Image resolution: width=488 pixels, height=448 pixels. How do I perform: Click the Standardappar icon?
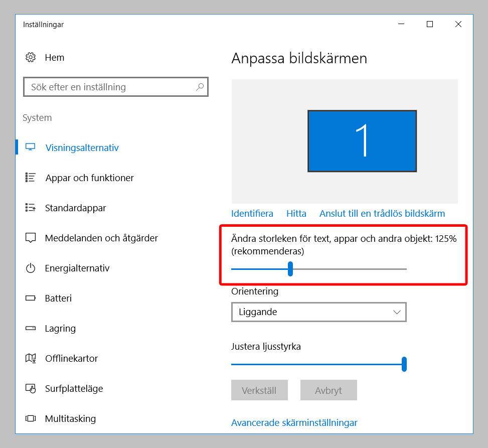[x=30, y=207]
